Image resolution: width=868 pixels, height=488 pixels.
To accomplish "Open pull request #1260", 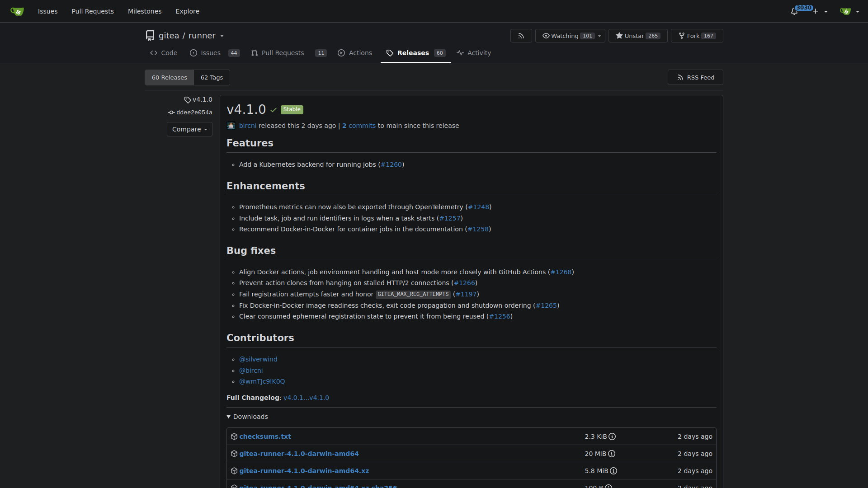I will pyautogui.click(x=391, y=164).
